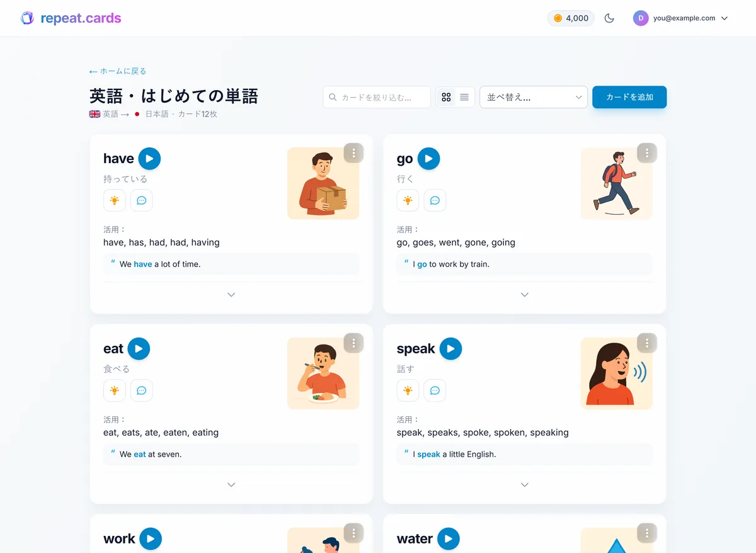Image resolution: width=756 pixels, height=553 pixels.
Task: Open the three-dot menu on 'have' card
Action: point(354,153)
